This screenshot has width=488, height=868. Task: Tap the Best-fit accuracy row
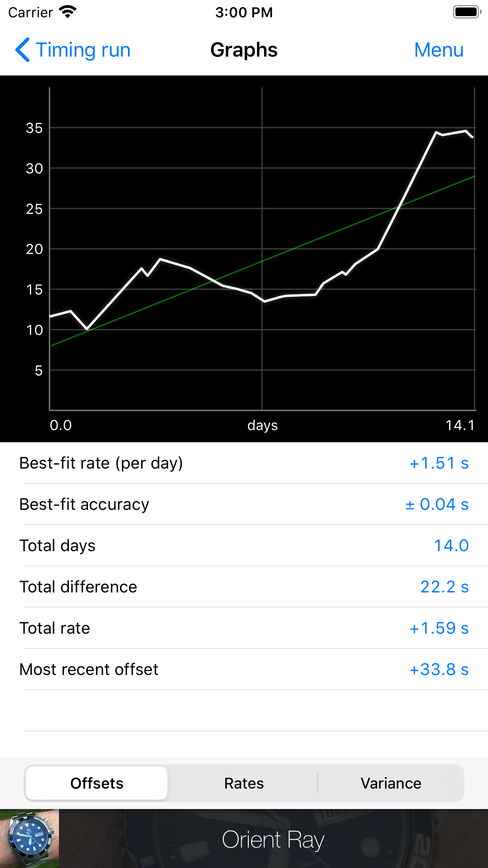click(x=244, y=504)
